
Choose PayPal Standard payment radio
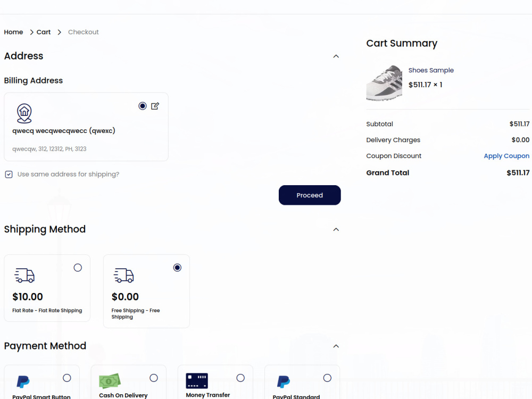pyautogui.click(x=327, y=378)
